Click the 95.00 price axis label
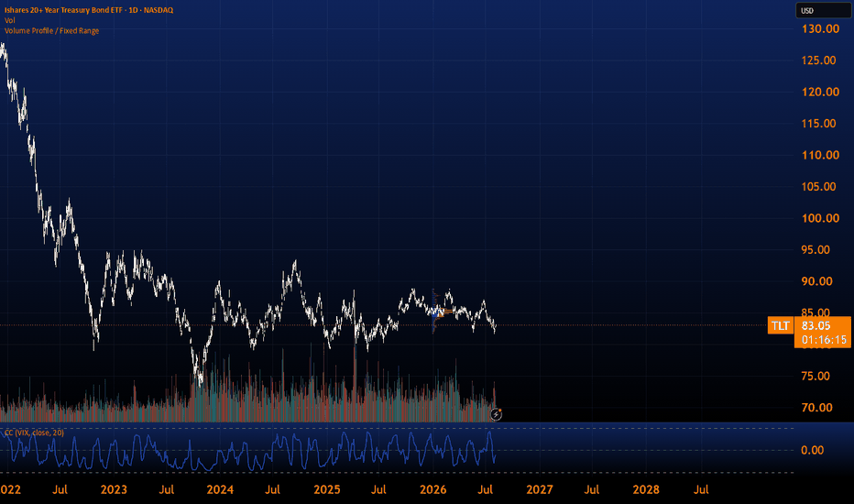This screenshot has width=854, height=504. [x=816, y=250]
